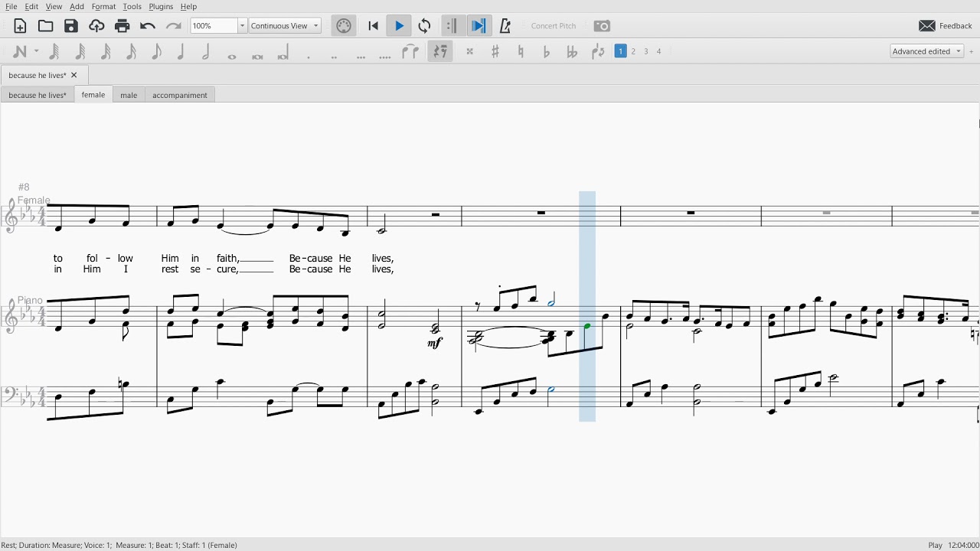
Task: Apply flat accidental
Action: pyautogui.click(x=547, y=51)
